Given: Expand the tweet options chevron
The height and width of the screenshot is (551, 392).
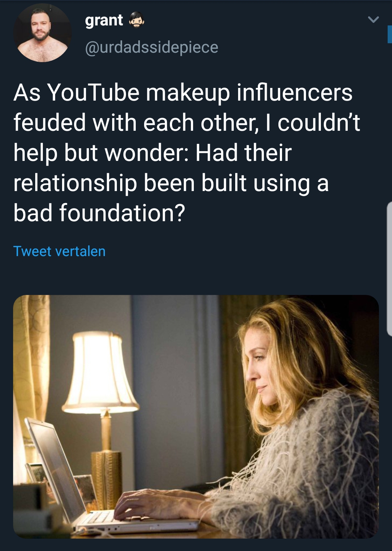Looking at the screenshot, I should click(x=373, y=20).
